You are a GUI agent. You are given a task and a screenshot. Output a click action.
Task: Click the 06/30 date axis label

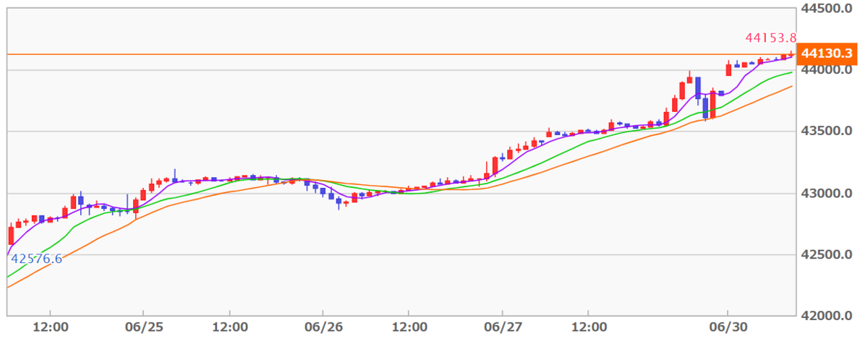pyautogui.click(x=727, y=328)
